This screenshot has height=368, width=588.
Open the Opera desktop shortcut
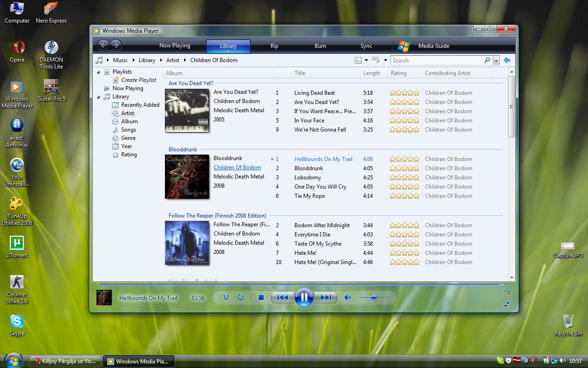(17, 51)
